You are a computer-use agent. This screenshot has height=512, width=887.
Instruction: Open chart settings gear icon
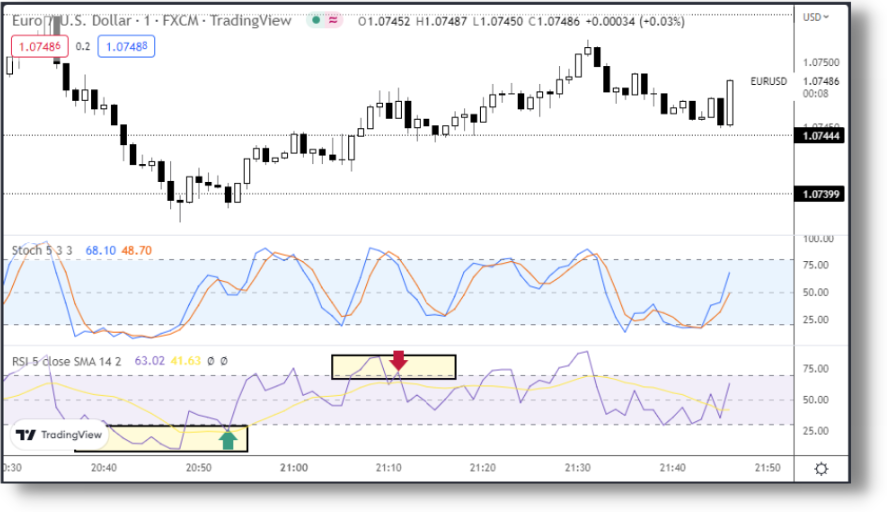(821, 468)
